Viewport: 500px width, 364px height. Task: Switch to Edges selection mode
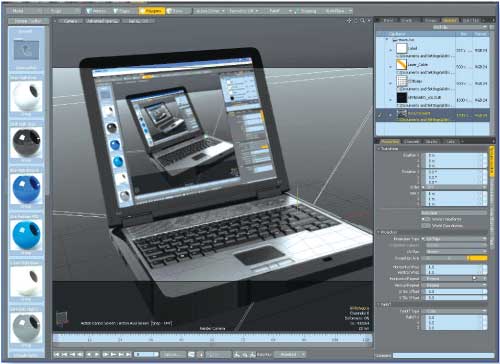pos(123,11)
